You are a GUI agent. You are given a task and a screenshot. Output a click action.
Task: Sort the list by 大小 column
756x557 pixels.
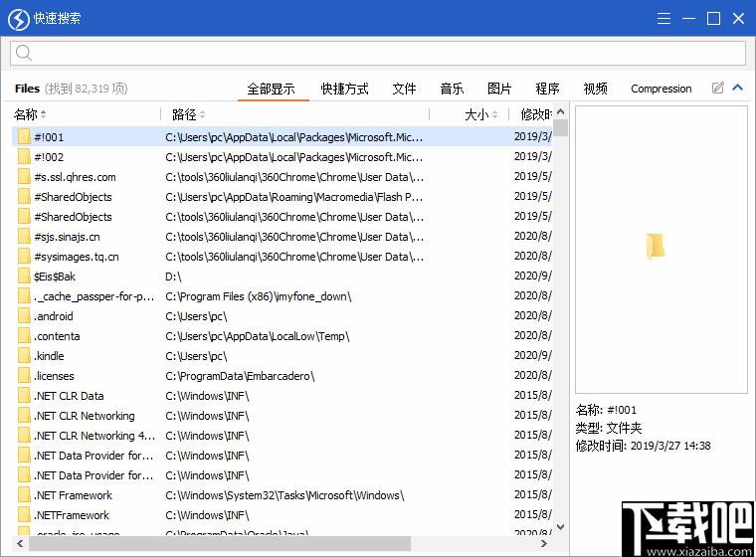[476, 114]
